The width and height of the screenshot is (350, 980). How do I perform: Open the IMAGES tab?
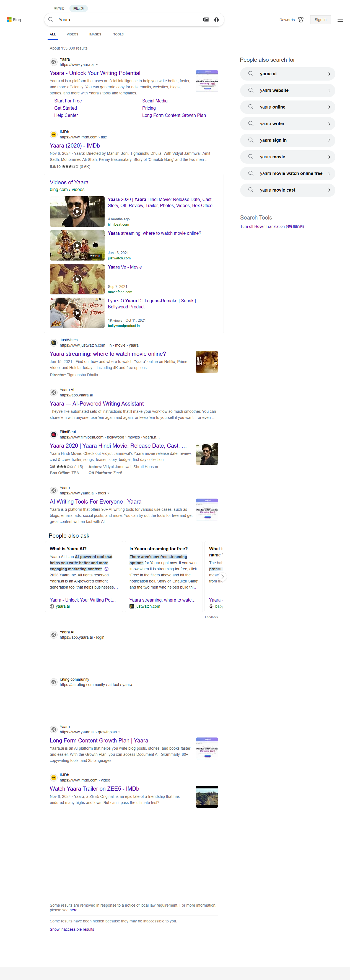(95, 34)
